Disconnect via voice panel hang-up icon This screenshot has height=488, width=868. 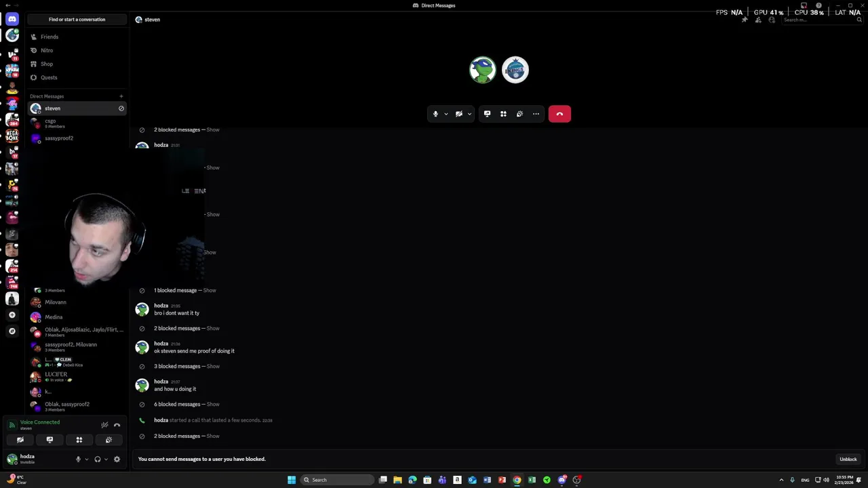[117, 425]
